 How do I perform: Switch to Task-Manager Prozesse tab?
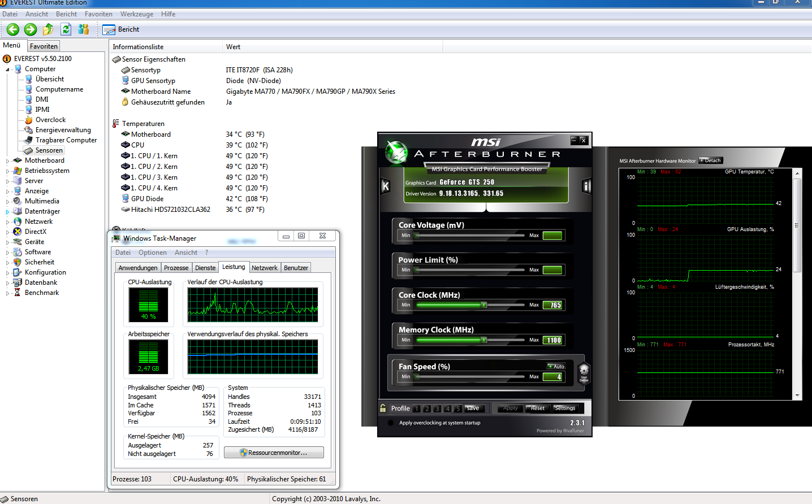(x=176, y=268)
